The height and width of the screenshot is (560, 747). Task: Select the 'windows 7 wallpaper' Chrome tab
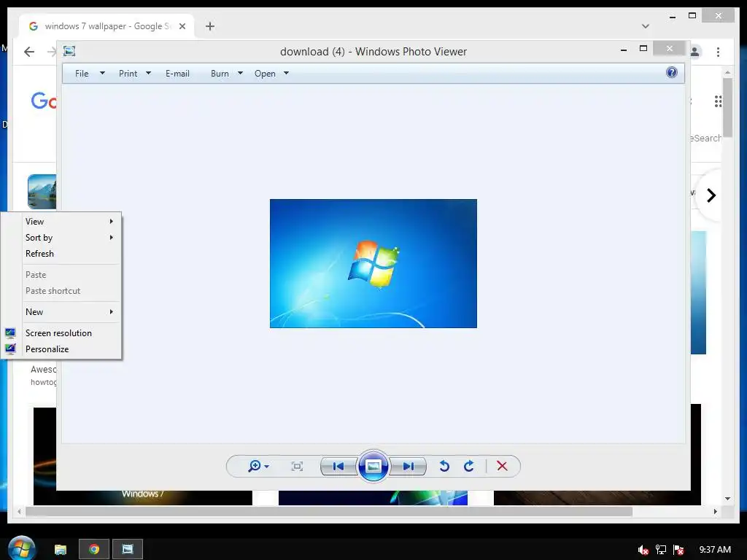[x=107, y=26]
